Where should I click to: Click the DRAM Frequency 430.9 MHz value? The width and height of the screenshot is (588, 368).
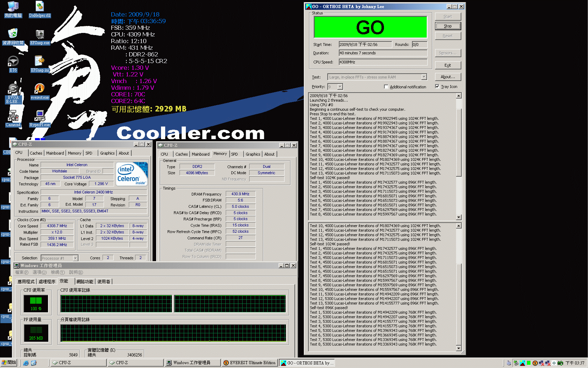pos(240,194)
